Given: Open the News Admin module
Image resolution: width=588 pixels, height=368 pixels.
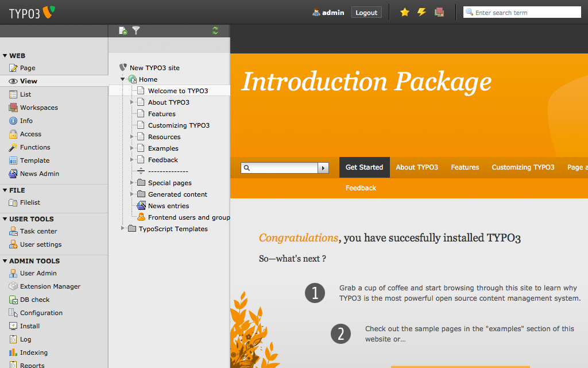Looking at the screenshot, I should point(39,174).
